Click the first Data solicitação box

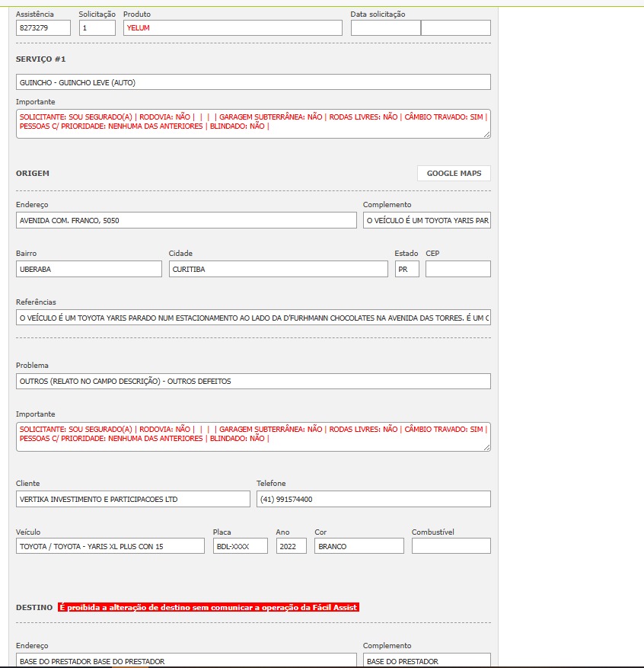pyautogui.click(x=386, y=28)
